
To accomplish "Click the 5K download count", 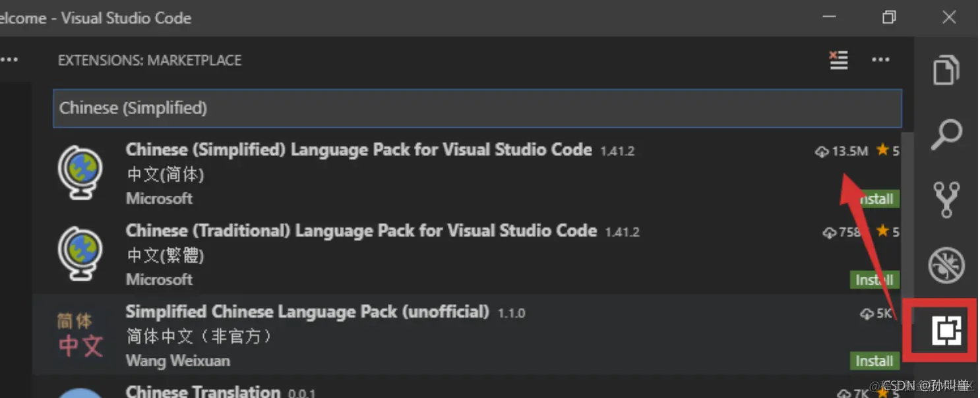I will [x=876, y=314].
